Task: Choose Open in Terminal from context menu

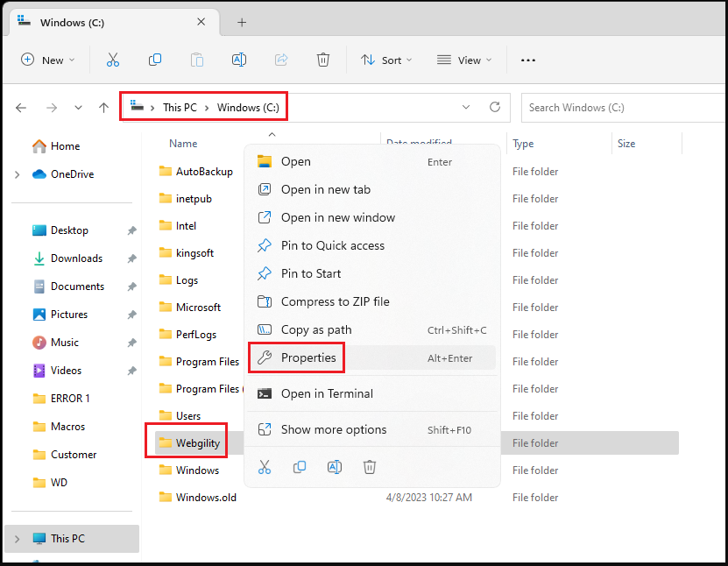Action: point(327,393)
